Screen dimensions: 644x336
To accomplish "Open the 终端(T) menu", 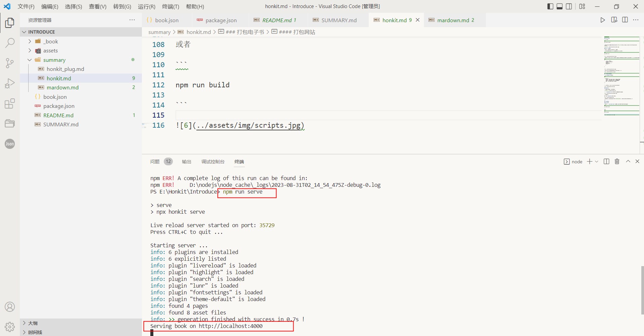I will click(171, 6).
